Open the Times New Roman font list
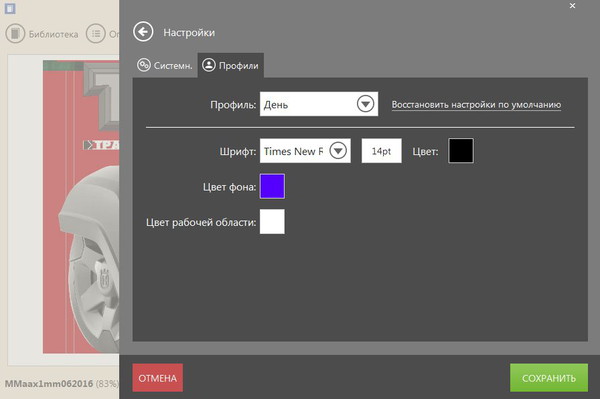Screen dimensions: 600x399 (x=305, y=151)
